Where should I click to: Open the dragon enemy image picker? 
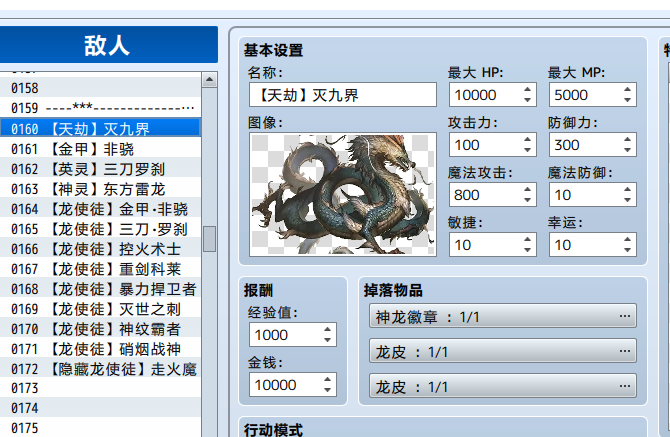pos(343,194)
